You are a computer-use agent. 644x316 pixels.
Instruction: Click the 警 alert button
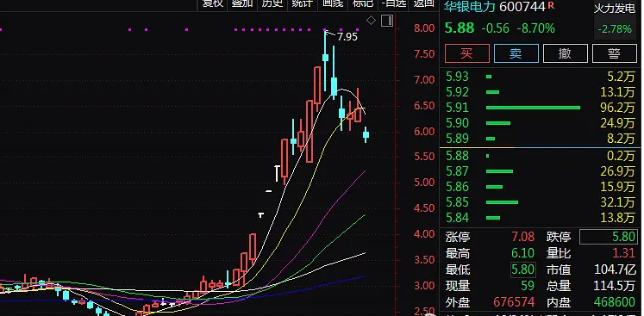[x=615, y=53]
